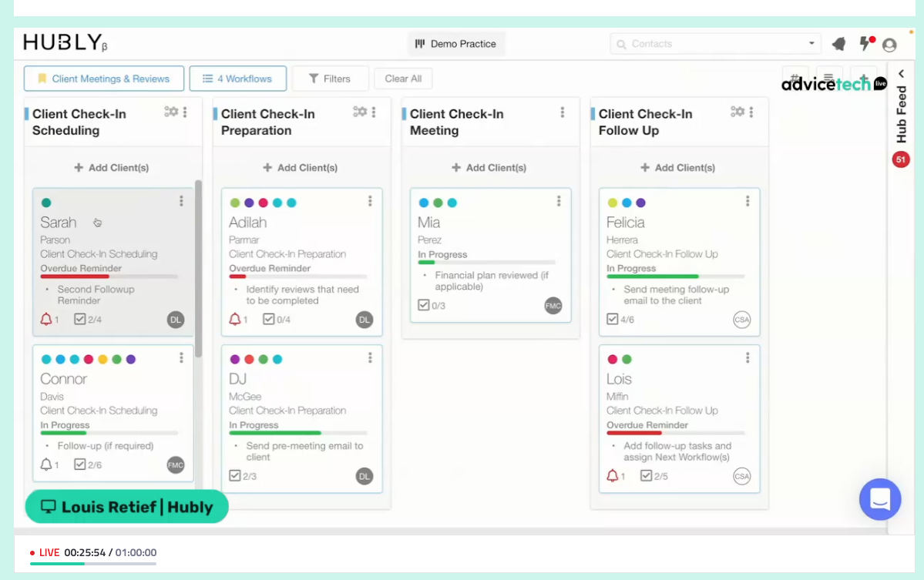Select the Client Meetings & Reviews view

(x=103, y=78)
